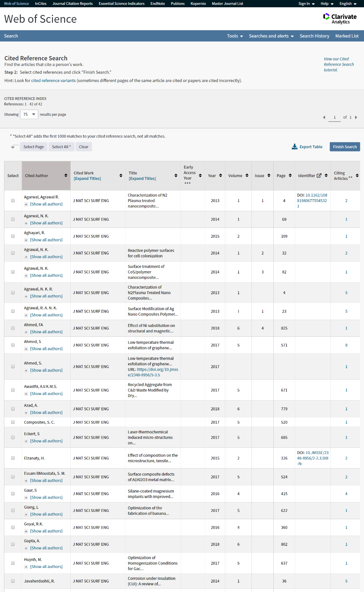Viewport: 364px width, 592px height.
Task: Click the Finish Search button
Action: (x=345, y=147)
